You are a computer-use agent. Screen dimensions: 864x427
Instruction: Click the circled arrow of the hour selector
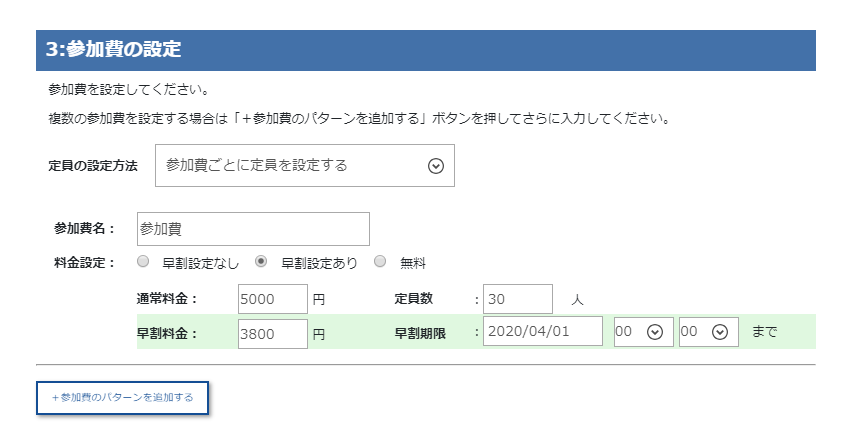point(654,332)
